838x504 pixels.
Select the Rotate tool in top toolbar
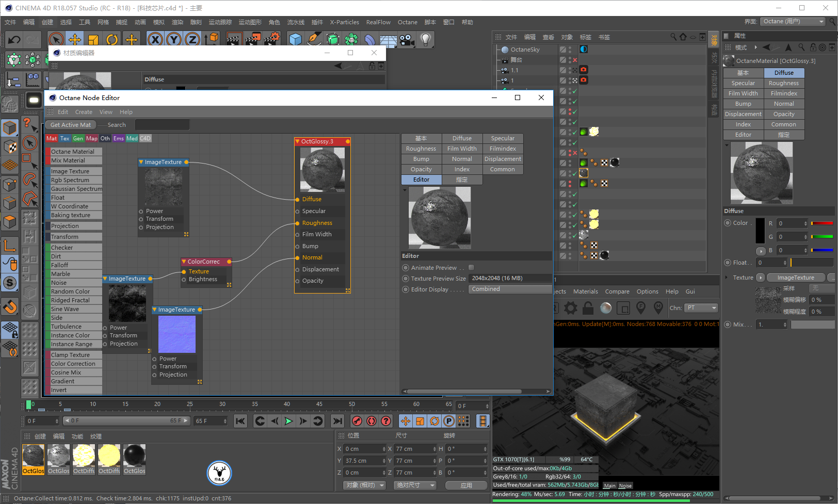(112, 40)
